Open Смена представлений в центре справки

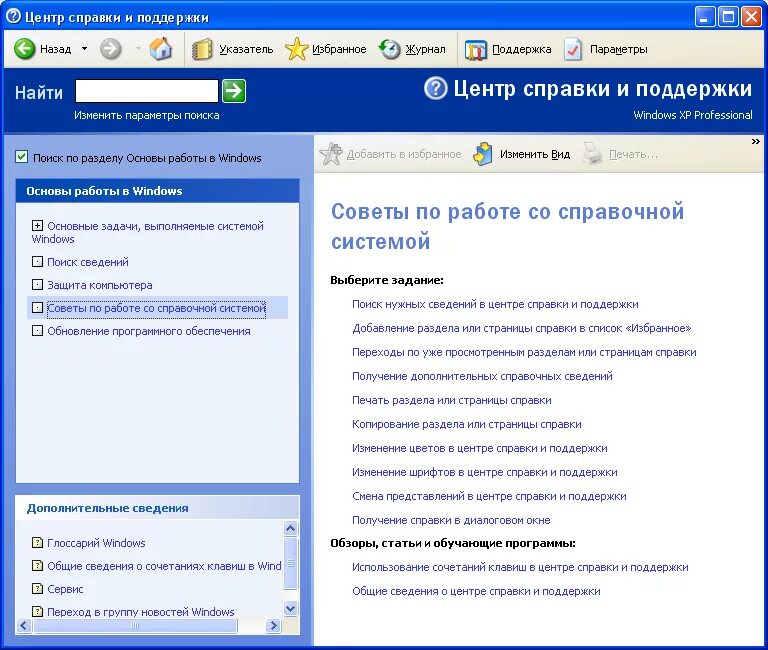coord(489,496)
